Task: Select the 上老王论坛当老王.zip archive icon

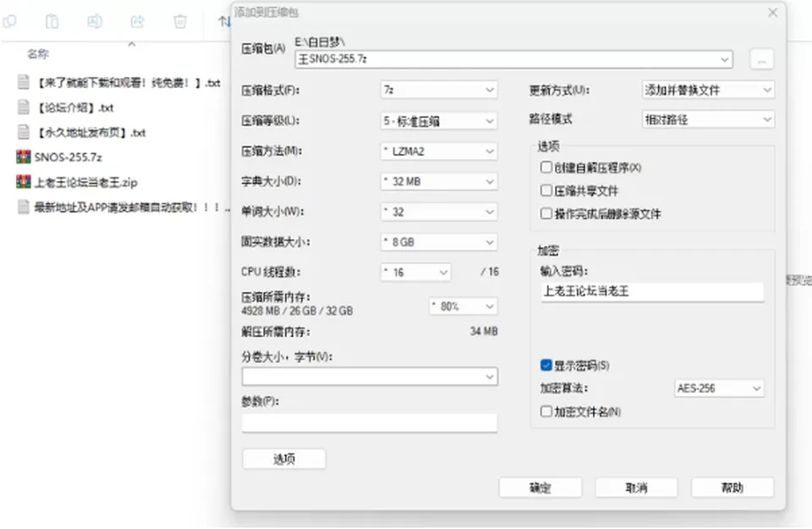Action: 24,182
